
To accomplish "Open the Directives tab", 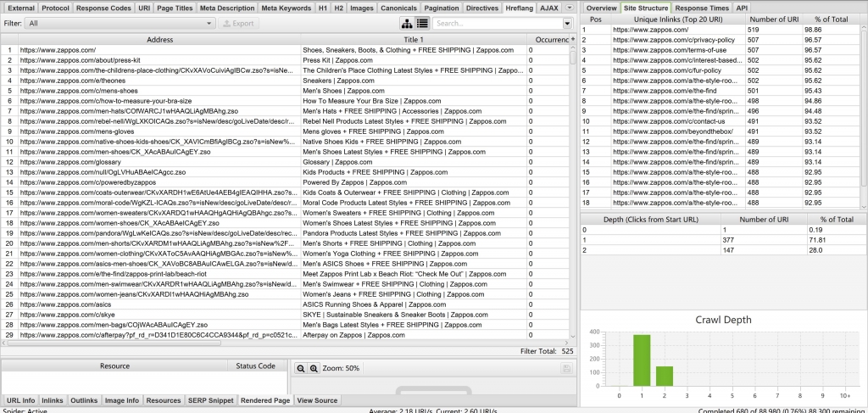I will [x=482, y=8].
